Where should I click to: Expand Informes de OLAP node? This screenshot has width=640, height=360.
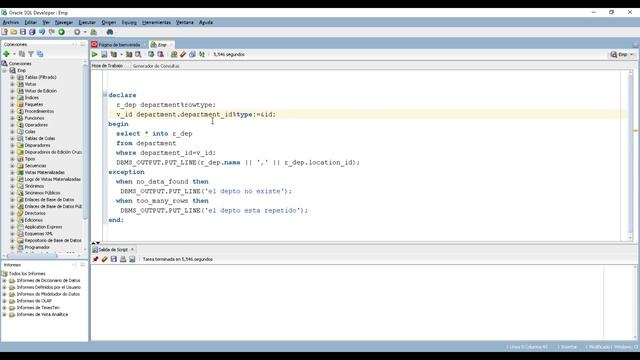click(x=4, y=301)
